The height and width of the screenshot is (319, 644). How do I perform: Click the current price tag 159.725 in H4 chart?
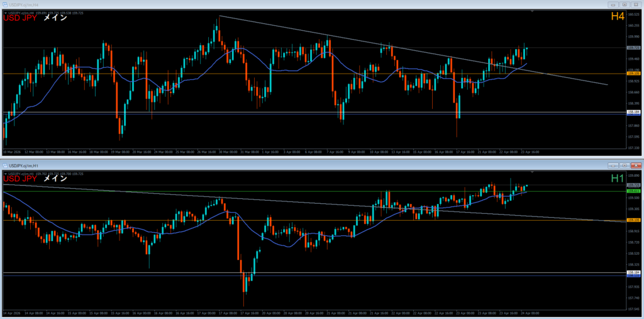[x=634, y=48]
